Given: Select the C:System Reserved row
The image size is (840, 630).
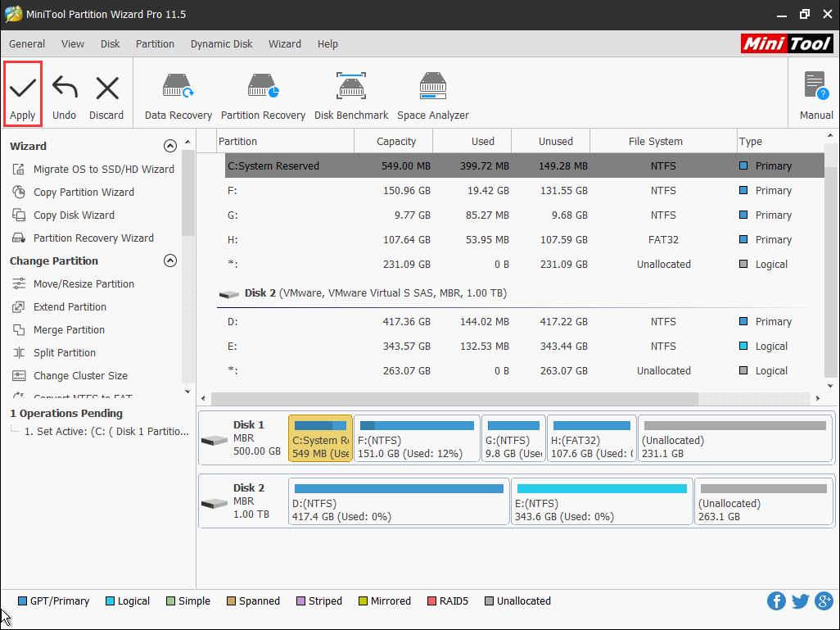Looking at the screenshot, I should point(525,165).
